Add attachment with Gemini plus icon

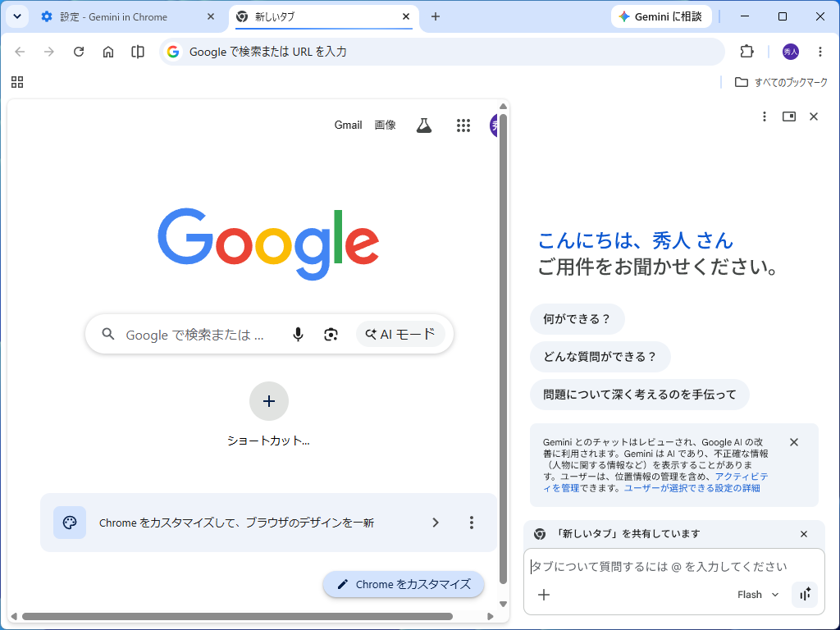pos(544,595)
